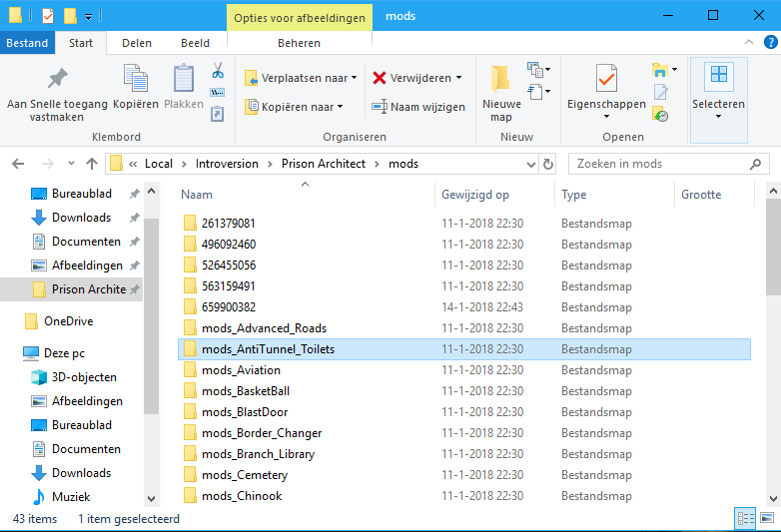The width and height of the screenshot is (781, 532).
Task: Go up one folder level arrow
Action: pos(92,164)
